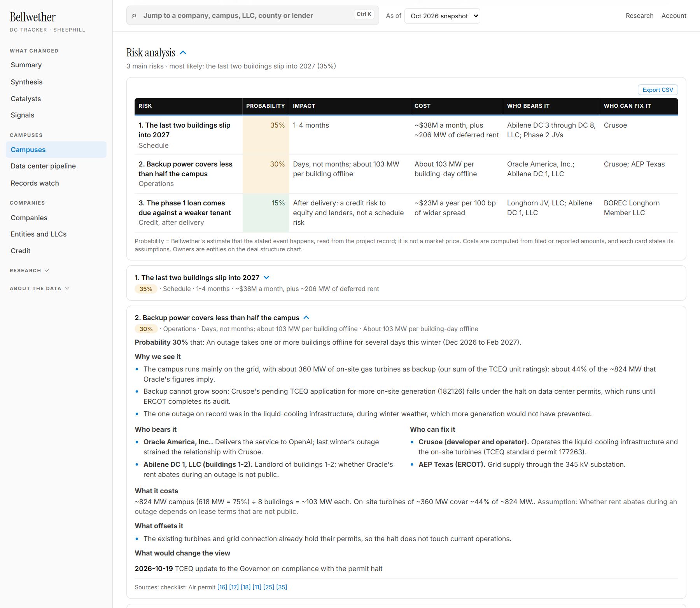The height and width of the screenshot is (608, 700).
Task: Click the 35% probability cell in the table
Action: tap(266, 135)
